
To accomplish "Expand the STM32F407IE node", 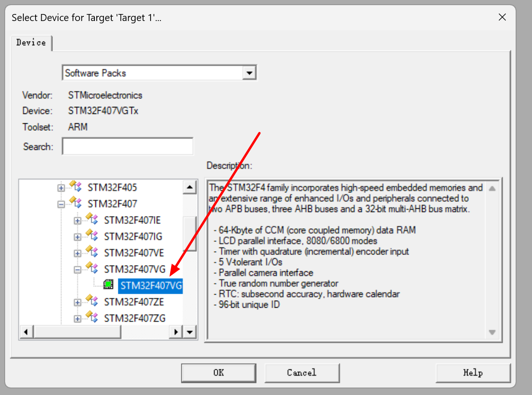I will click(x=77, y=221).
